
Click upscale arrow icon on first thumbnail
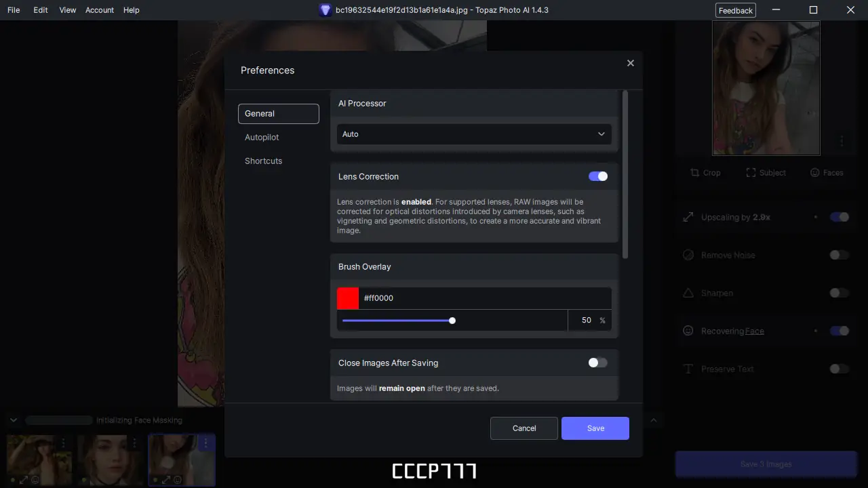pyautogui.click(x=24, y=480)
